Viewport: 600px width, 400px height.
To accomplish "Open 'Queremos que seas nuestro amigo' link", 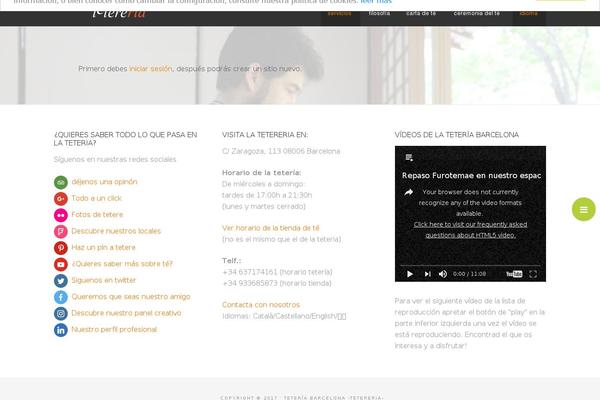I will click(131, 297).
